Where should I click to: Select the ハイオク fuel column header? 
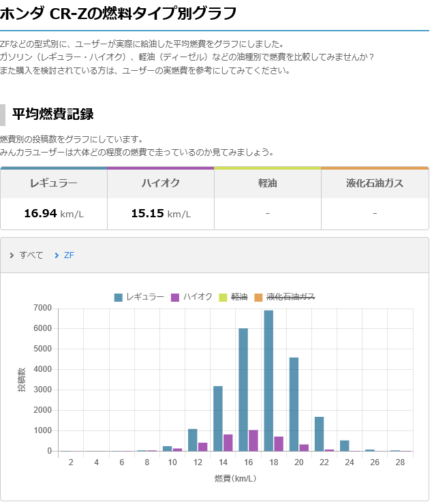tap(161, 183)
